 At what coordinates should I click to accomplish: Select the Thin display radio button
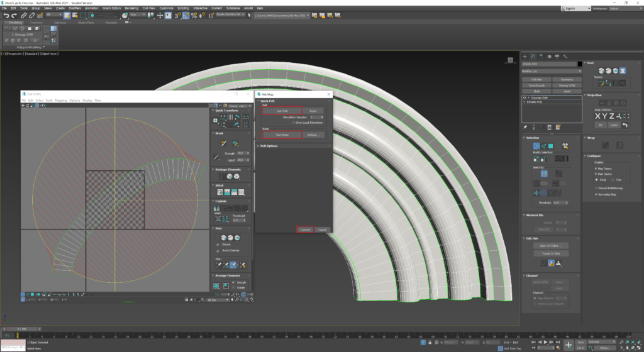612,179
